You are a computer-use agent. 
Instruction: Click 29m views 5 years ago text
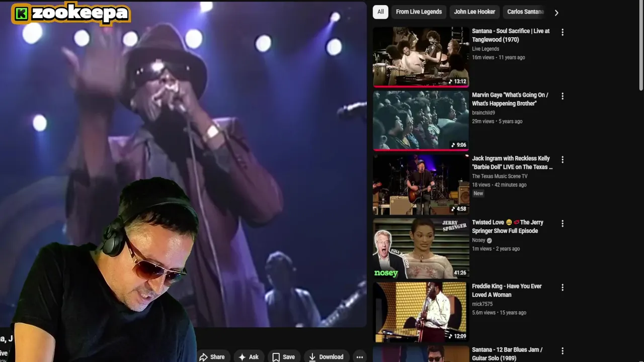tap(497, 121)
